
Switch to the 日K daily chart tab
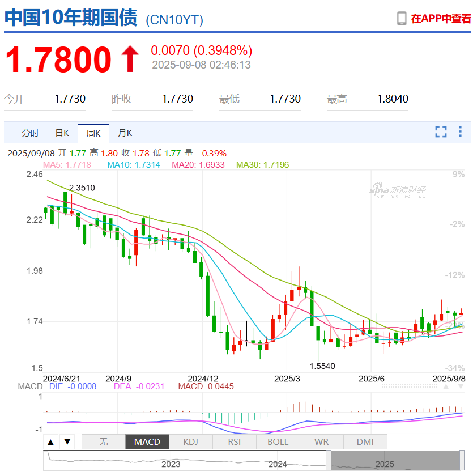[x=62, y=133]
